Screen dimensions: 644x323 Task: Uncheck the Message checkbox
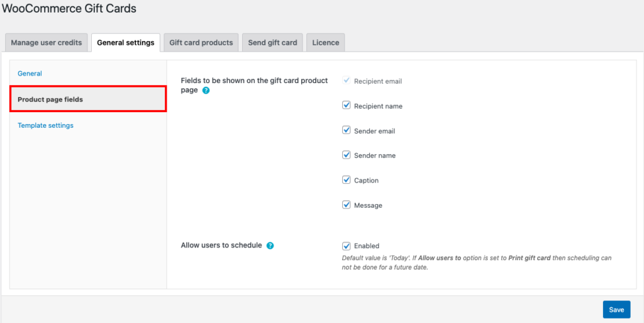pyautogui.click(x=346, y=205)
